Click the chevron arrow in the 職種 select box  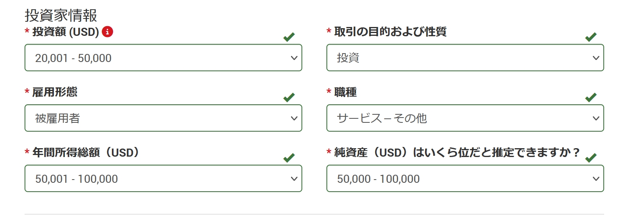[x=596, y=118]
